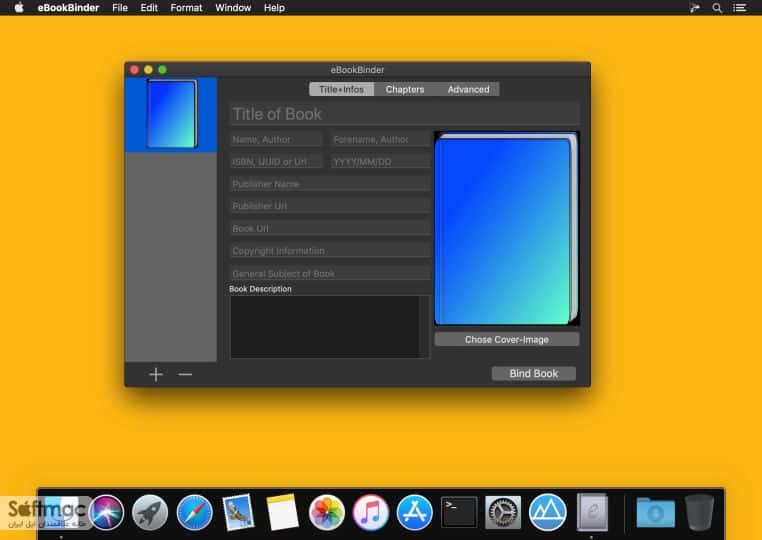
Task: Open Photos from the Dock
Action: pos(327,512)
